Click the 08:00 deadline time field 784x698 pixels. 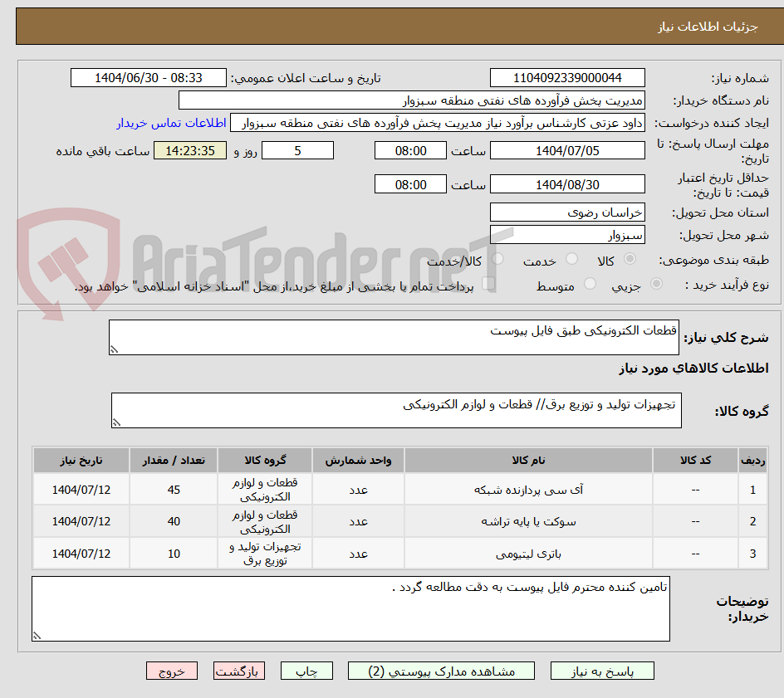pyautogui.click(x=409, y=150)
